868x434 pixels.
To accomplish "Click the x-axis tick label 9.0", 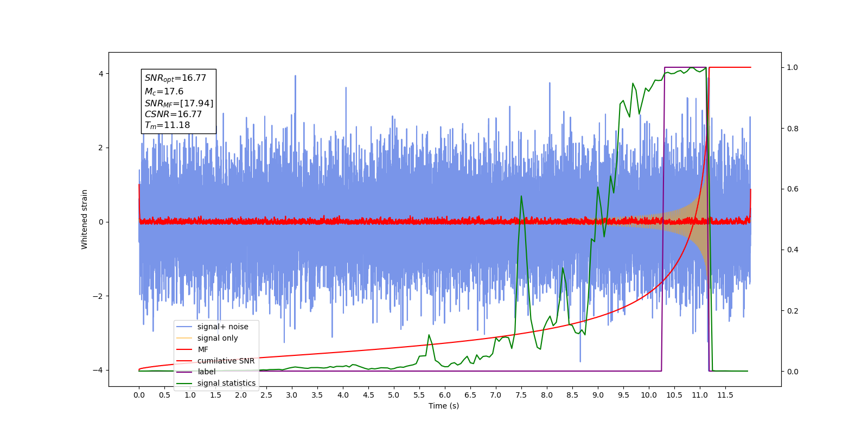I will coord(598,395).
